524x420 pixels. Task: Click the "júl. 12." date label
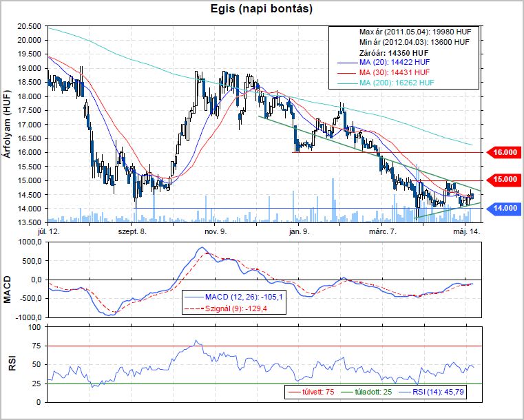49,231
